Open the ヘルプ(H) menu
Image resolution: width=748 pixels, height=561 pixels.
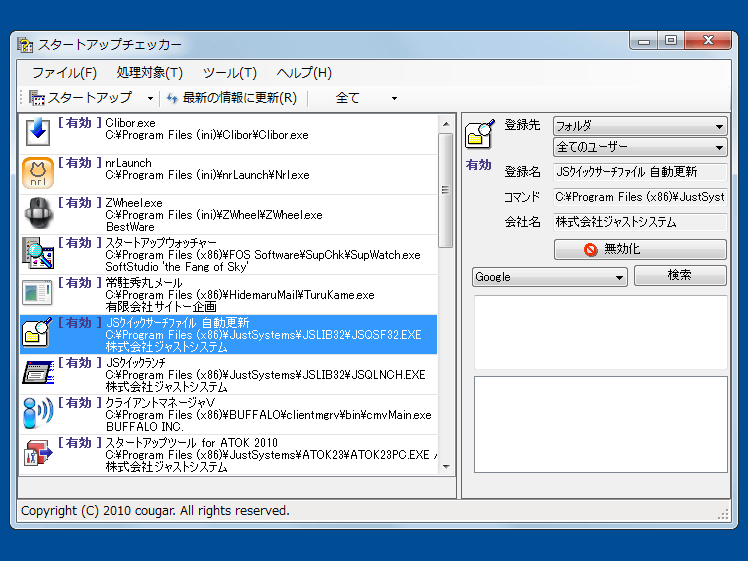[x=304, y=73]
